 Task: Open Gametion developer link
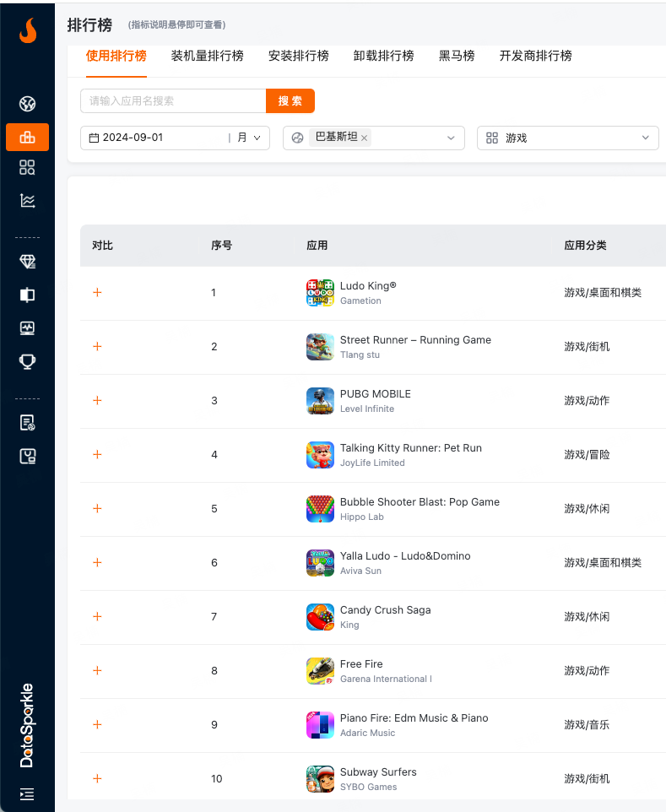pyautogui.click(x=360, y=300)
